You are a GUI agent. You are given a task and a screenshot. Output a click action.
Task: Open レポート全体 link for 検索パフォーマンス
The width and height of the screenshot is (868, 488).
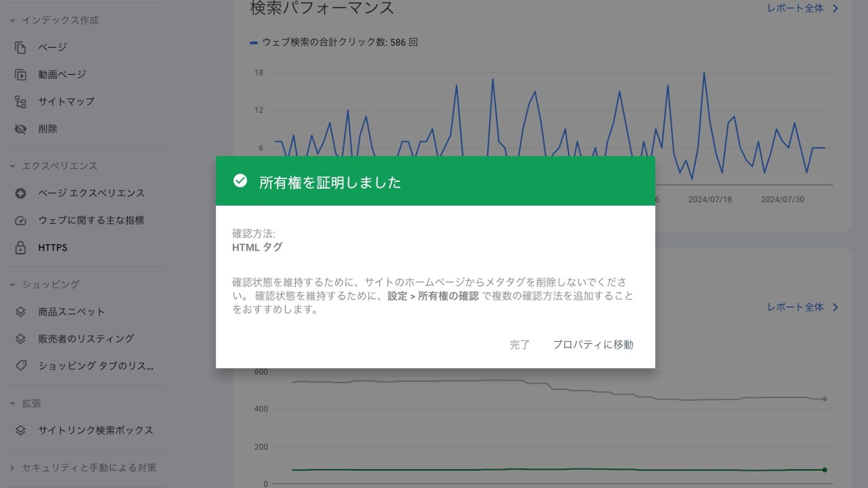point(795,8)
